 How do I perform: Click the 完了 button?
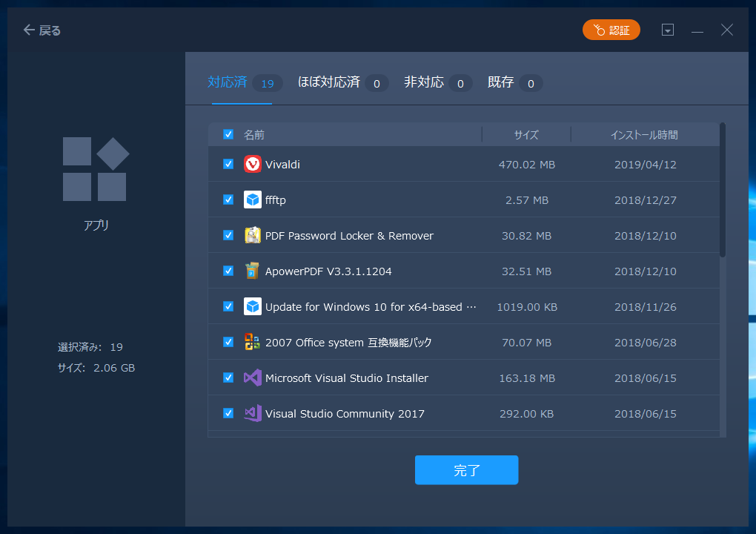(x=466, y=469)
